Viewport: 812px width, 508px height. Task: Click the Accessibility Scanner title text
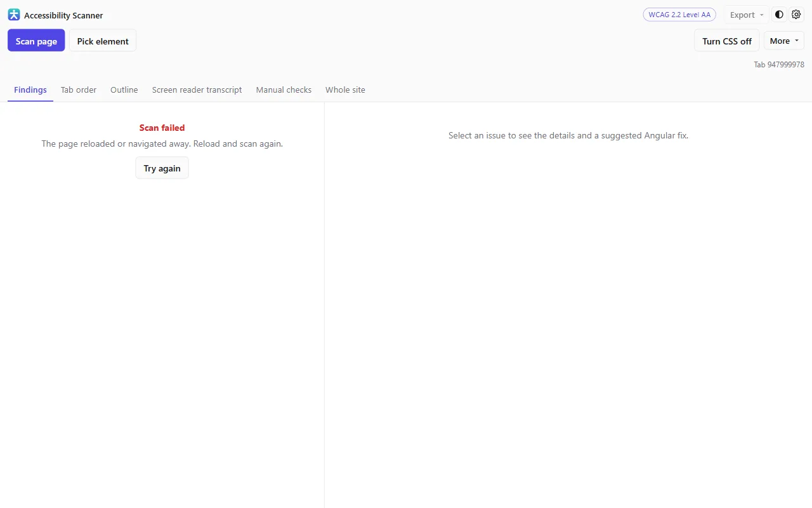tap(63, 15)
